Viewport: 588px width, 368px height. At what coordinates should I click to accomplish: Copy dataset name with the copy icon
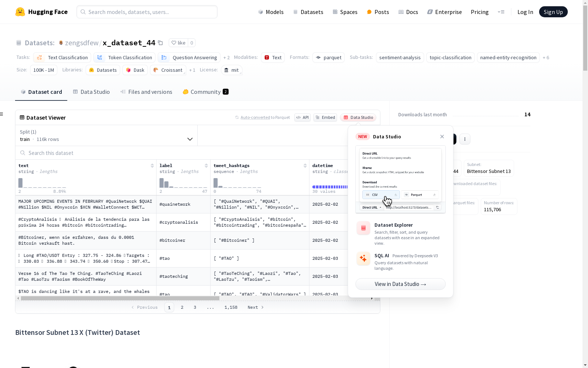tap(160, 43)
